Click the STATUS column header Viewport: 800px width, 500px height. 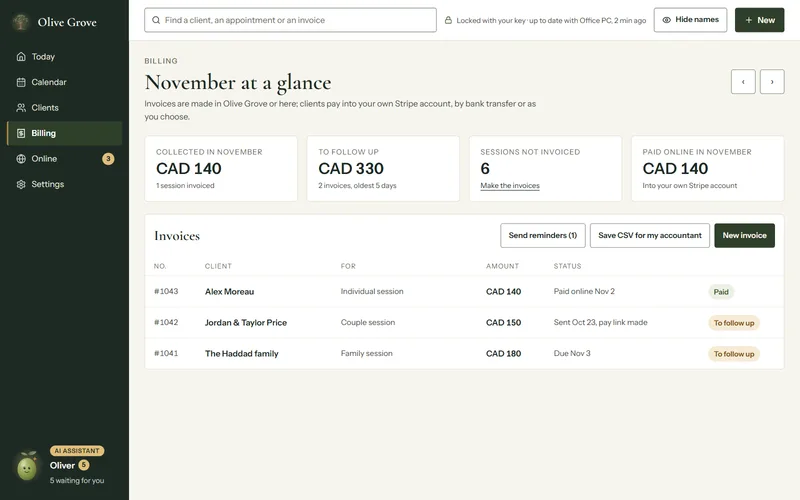567,266
